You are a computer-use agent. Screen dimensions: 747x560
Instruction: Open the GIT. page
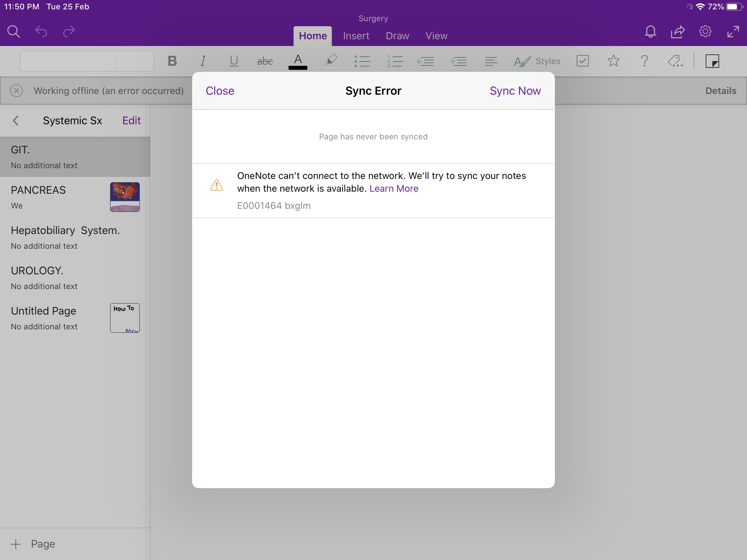point(75,157)
